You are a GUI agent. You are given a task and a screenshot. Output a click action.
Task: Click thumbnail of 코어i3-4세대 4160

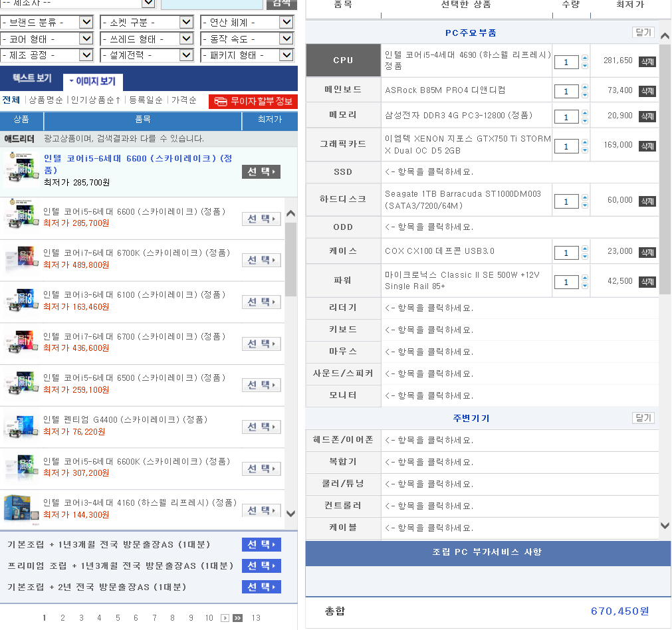[x=21, y=509]
